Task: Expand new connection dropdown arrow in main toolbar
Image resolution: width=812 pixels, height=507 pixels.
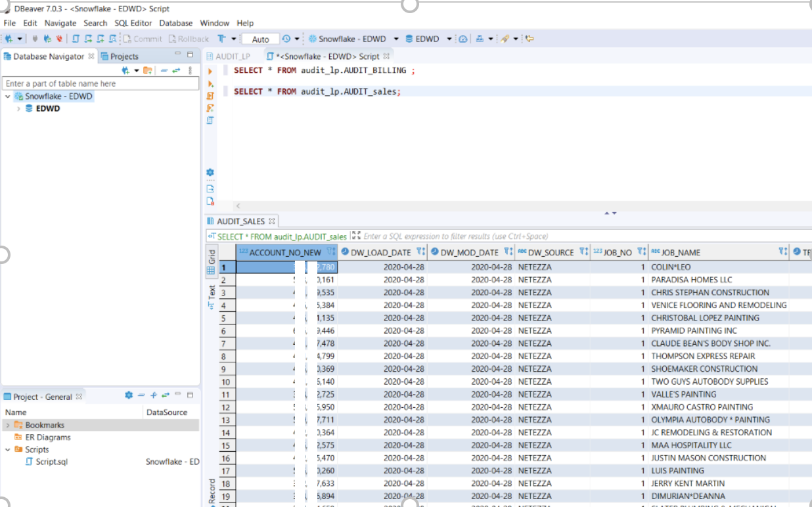Action: pos(20,39)
